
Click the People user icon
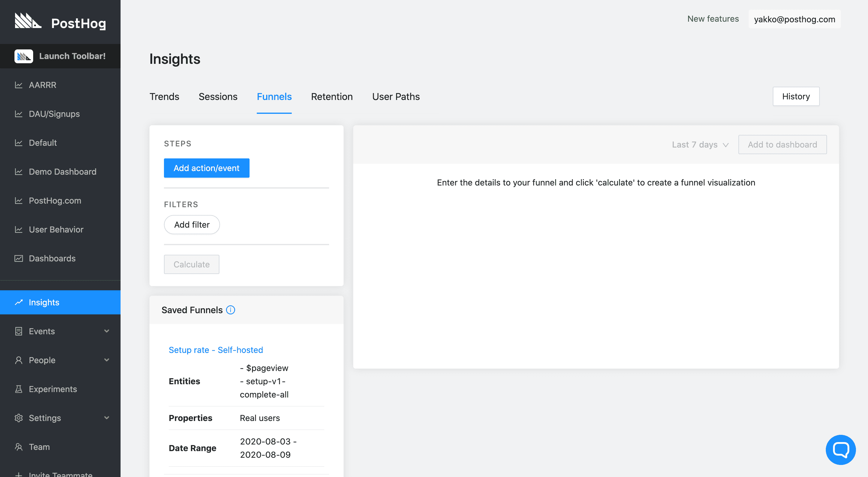point(18,360)
